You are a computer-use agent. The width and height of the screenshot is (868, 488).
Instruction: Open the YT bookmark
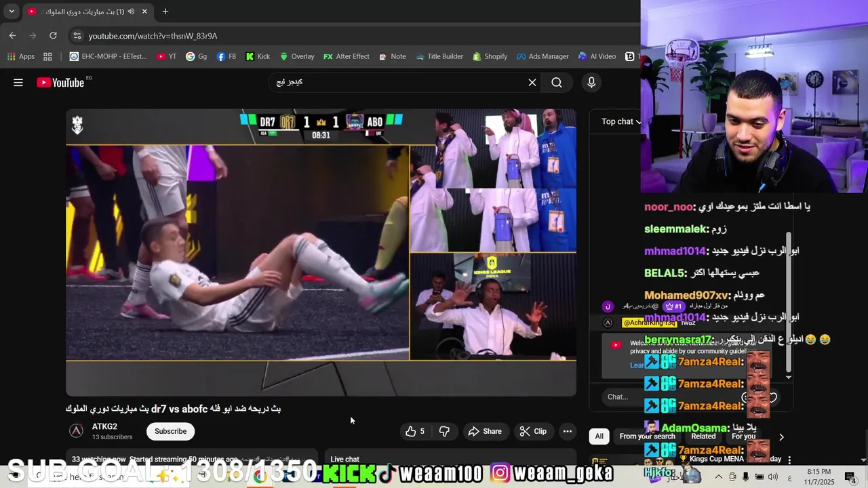tap(166, 56)
